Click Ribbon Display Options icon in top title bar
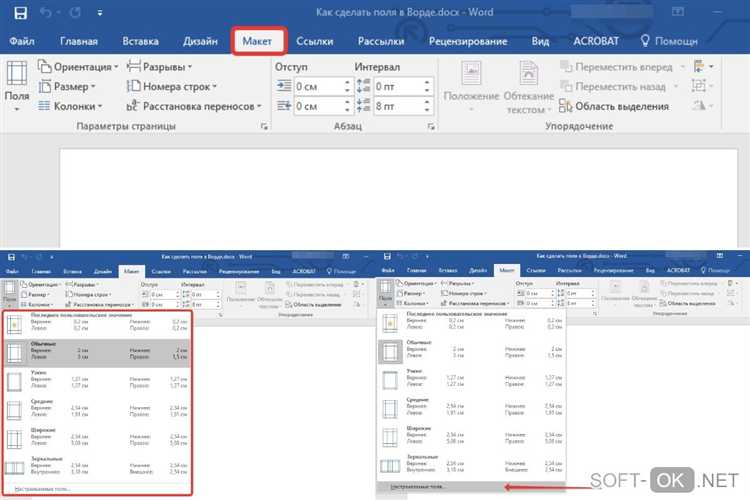 (678, 11)
